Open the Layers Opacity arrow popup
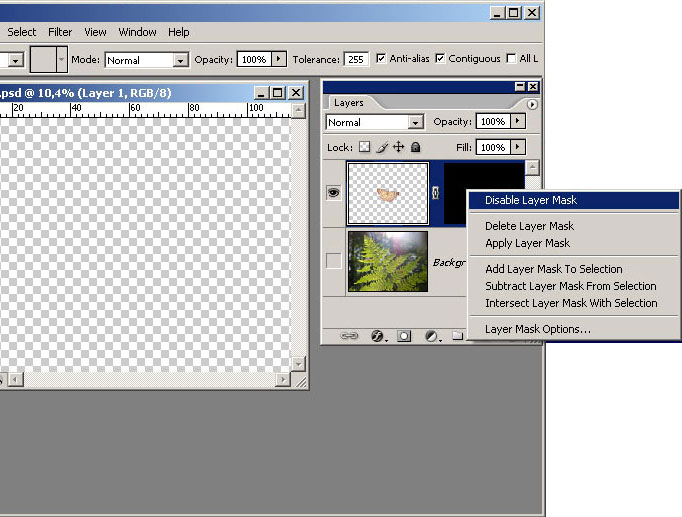The height and width of the screenshot is (517, 682). 518,121
